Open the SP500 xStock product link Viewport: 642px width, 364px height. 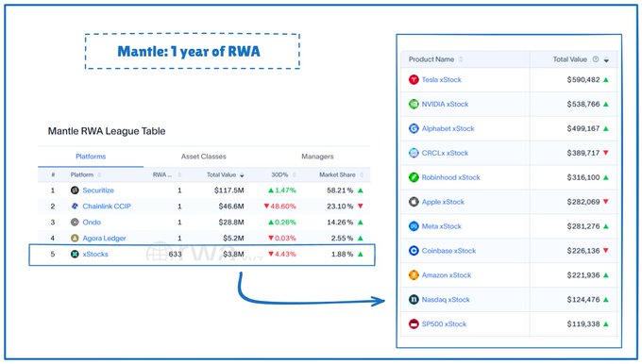pos(444,323)
